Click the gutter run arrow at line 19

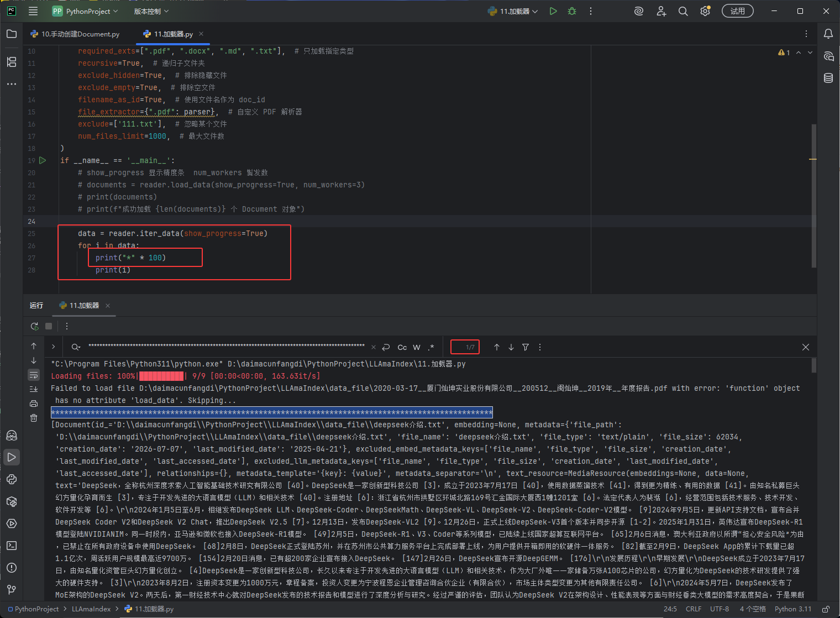[x=43, y=160]
